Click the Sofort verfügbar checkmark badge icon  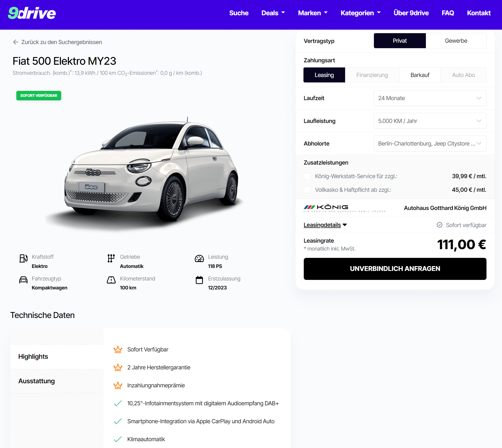pyautogui.click(x=439, y=225)
